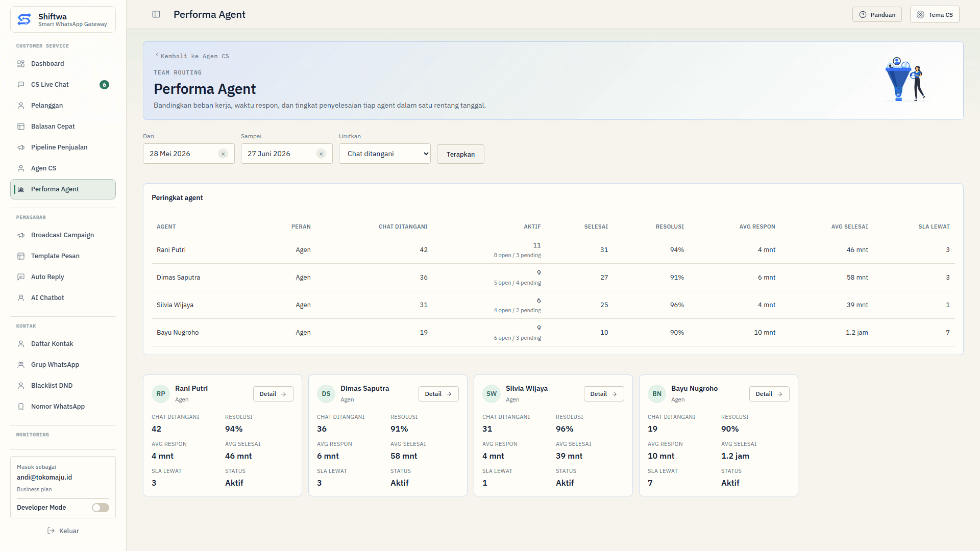
Task: Open Detail for Dimas Saputra card
Action: pyautogui.click(x=438, y=394)
